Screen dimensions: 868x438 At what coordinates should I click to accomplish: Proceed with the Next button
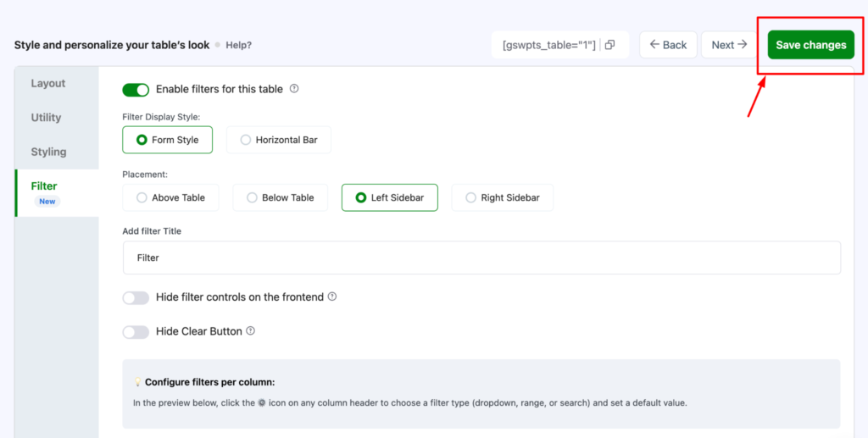pos(729,45)
